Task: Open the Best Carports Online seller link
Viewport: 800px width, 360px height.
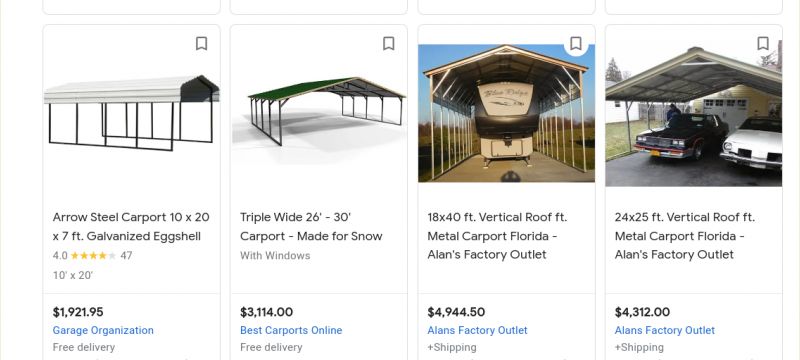Action: click(291, 330)
